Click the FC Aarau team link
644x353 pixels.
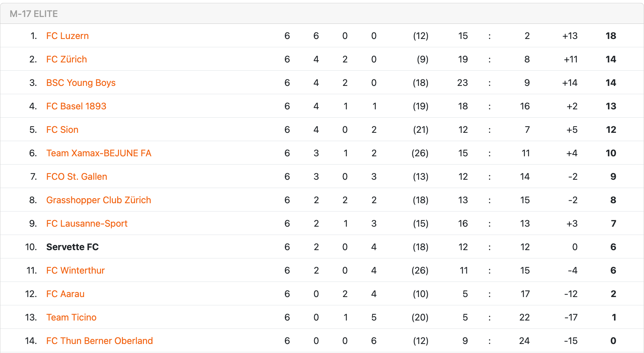click(65, 294)
